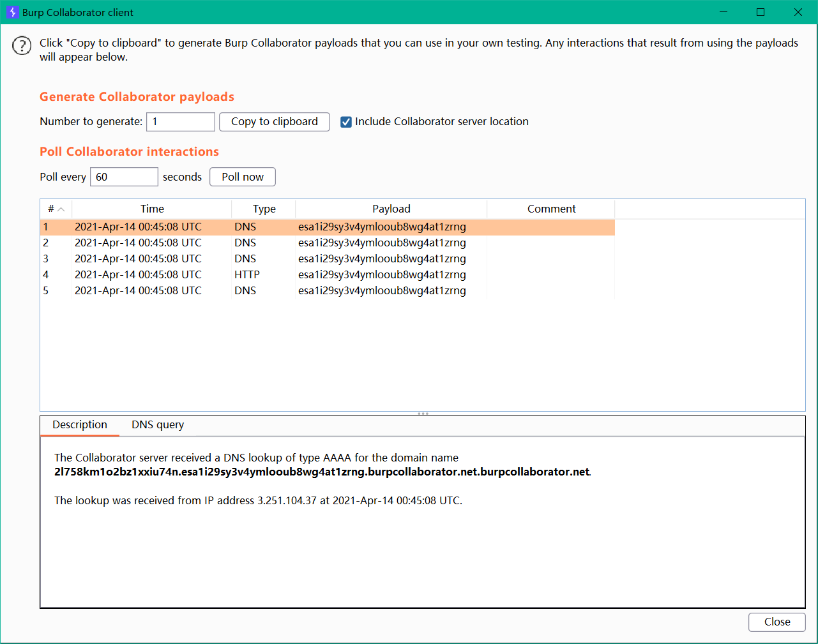Click the bold burpcollaborator.net domain name
The height and width of the screenshot is (644, 818).
(x=322, y=472)
